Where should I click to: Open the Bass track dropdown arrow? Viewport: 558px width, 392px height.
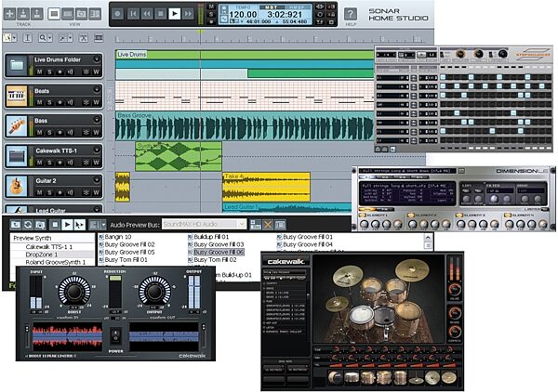pyautogui.click(x=96, y=120)
